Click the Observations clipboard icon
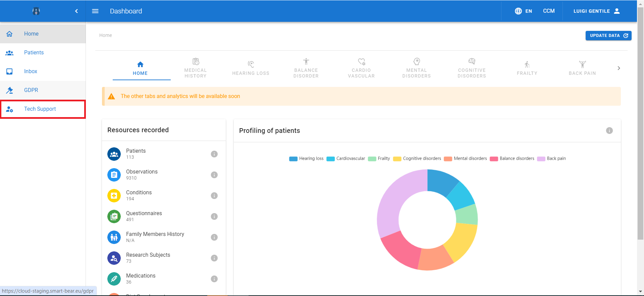The width and height of the screenshot is (644, 296). [114, 175]
